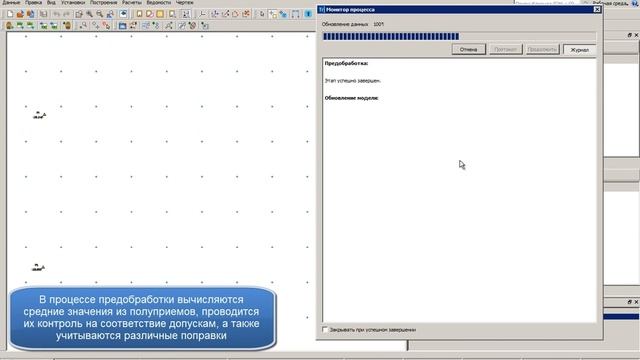
Task: Open the log with Журнал button
Action: [579, 50]
